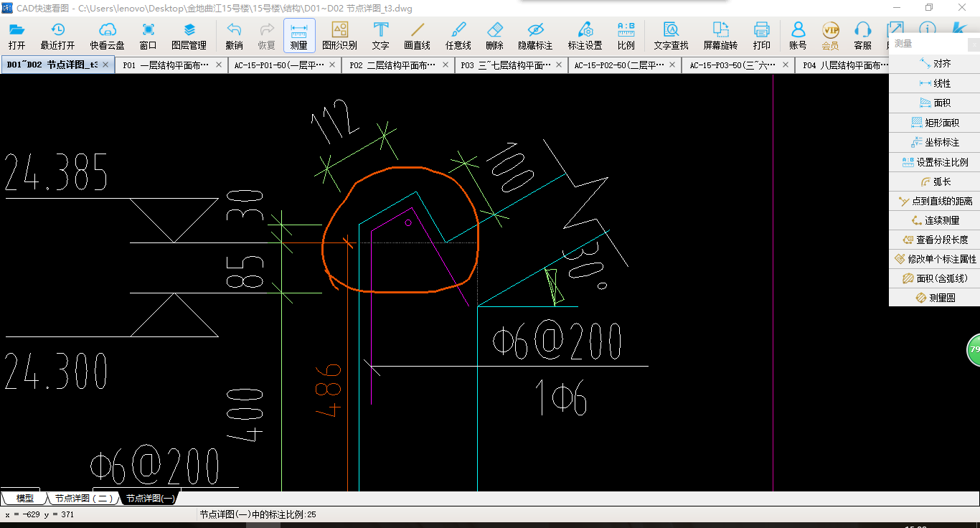The width and height of the screenshot is (980, 528).
Task: Click the 打印 print icon
Action: pos(762,35)
